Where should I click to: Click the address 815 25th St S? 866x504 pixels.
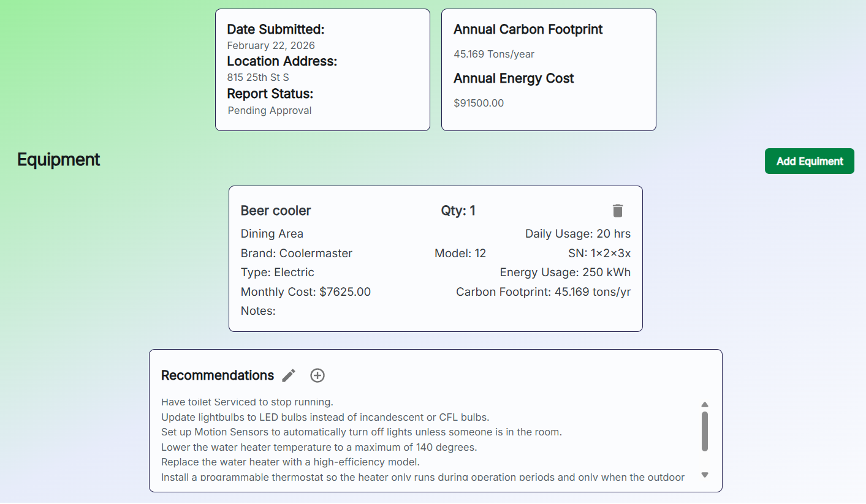click(x=257, y=77)
